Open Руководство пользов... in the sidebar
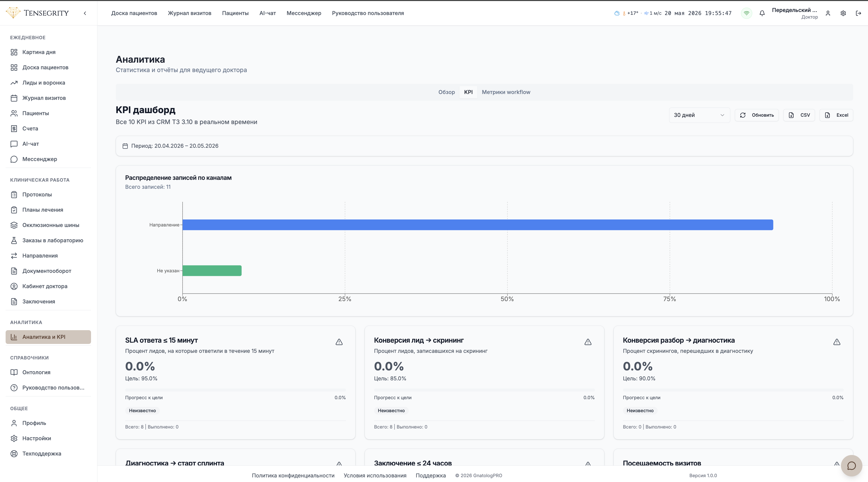 (48, 388)
